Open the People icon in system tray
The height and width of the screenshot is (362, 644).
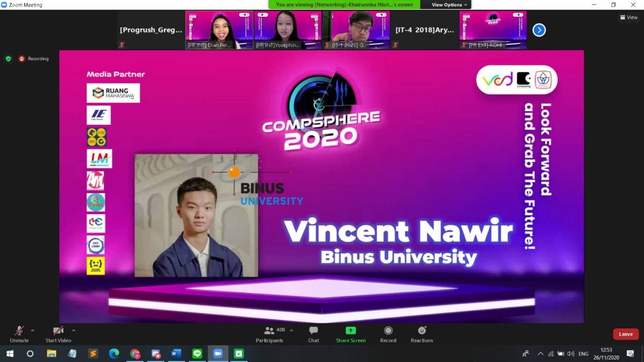[525, 353]
